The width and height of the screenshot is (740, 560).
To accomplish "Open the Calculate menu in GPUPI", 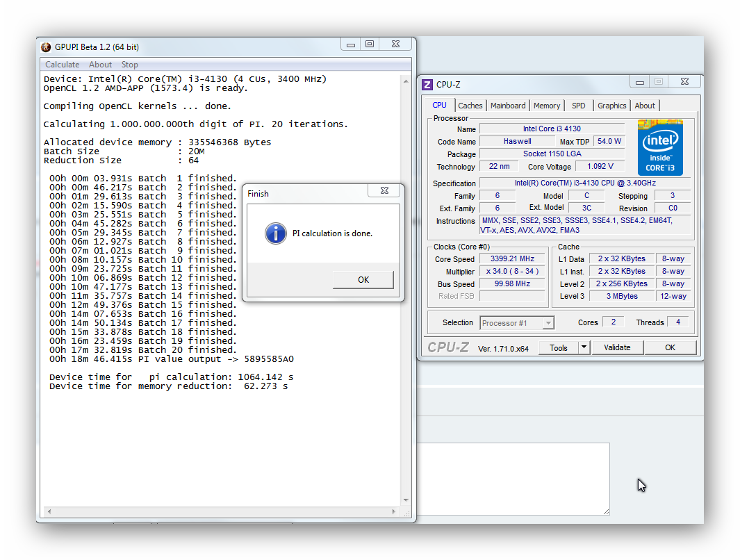I will coord(62,65).
